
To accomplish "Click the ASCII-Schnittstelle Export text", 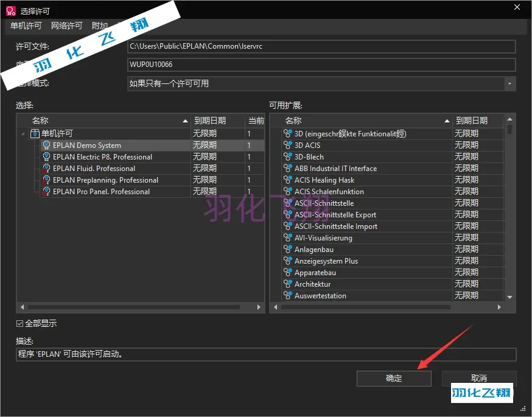I will [x=335, y=215].
